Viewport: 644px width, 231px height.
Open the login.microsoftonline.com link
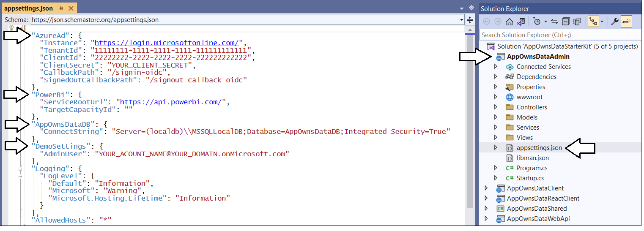click(167, 43)
